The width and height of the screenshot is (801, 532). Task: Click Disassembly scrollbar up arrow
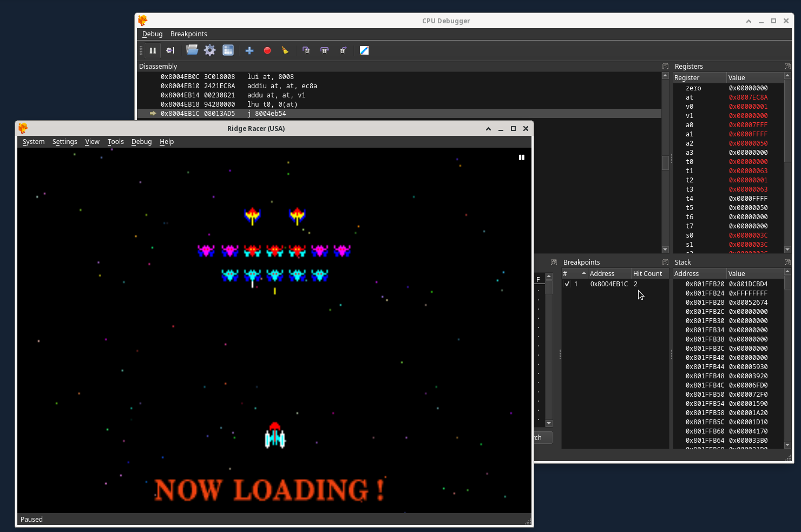coord(665,76)
